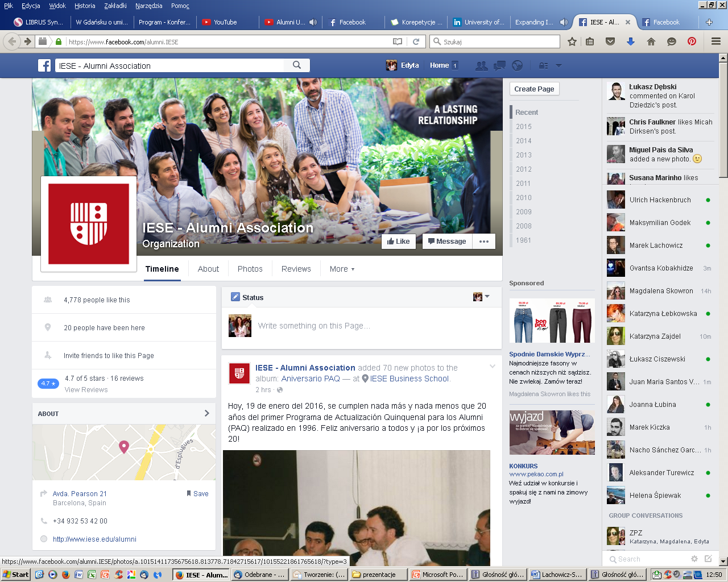Reload the page with the refresh icon

point(416,41)
